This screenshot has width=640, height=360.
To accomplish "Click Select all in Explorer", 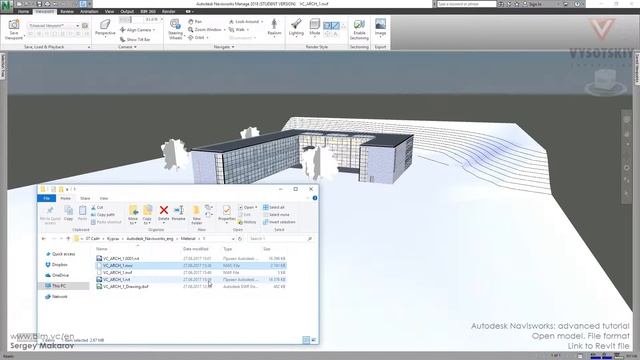I will (274, 207).
